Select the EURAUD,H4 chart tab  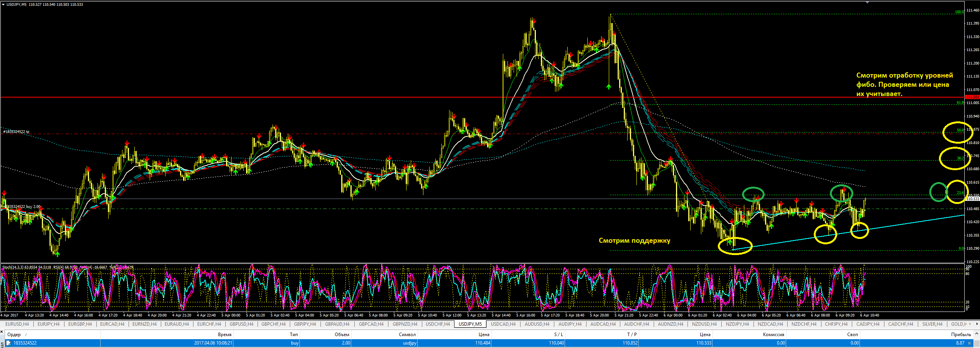coord(177,324)
